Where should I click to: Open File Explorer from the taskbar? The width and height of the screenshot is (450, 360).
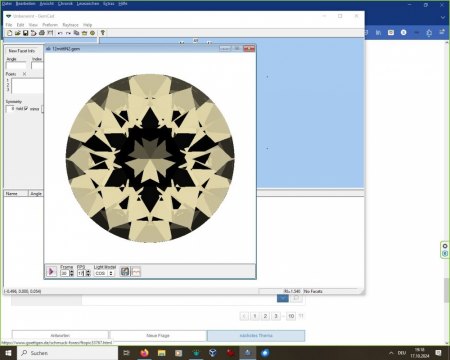coord(162,353)
